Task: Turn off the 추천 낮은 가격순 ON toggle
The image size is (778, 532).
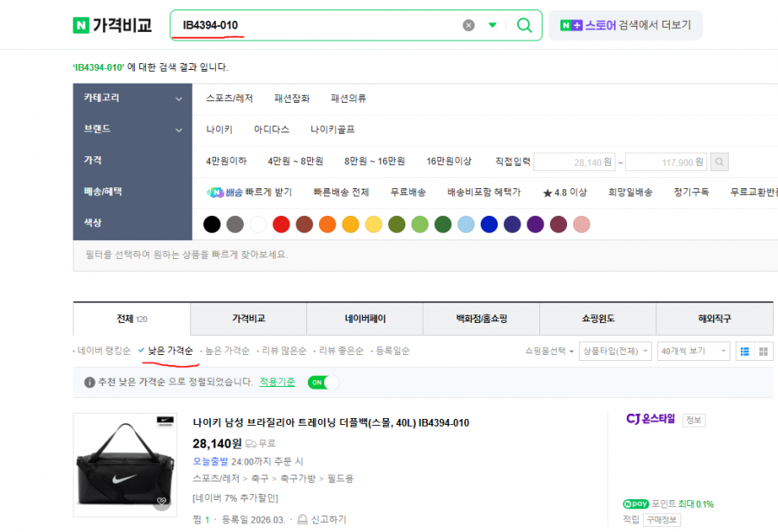Action: 323,383
